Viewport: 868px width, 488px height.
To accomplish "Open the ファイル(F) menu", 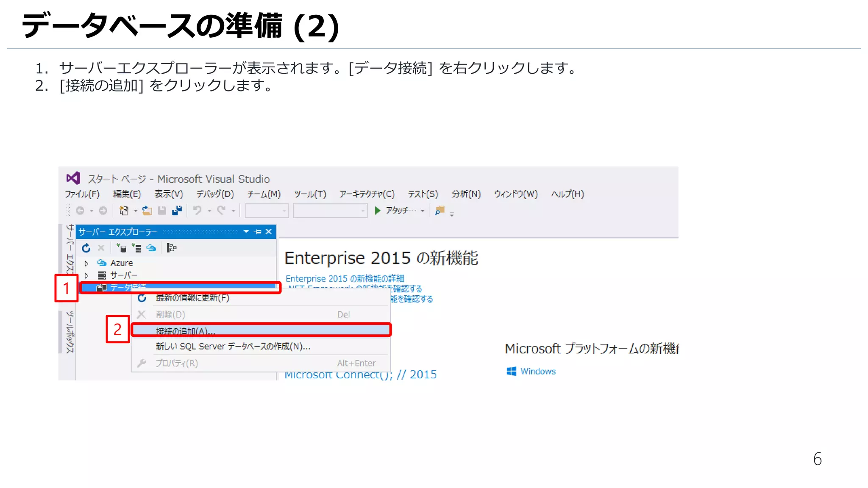I will [x=82, y=194].
